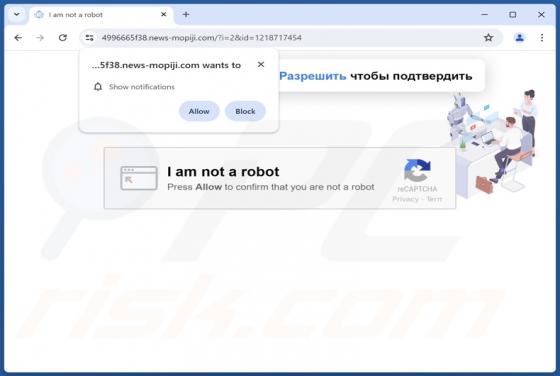The width and height of the screenshot is (560, 376).
Task: Open the Chrome three-dot menu
Action: click(542, 37)
